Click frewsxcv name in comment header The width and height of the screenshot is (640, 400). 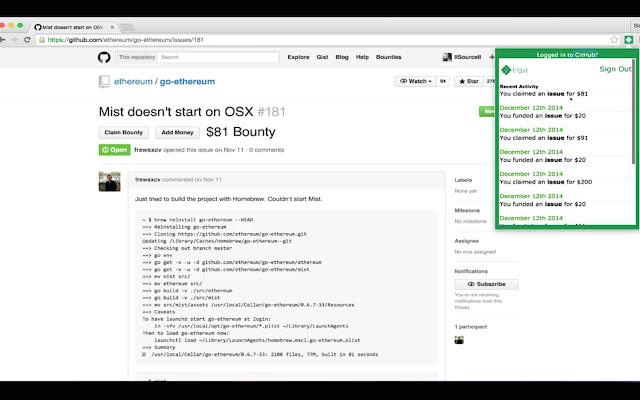click(x=148, y=180)
